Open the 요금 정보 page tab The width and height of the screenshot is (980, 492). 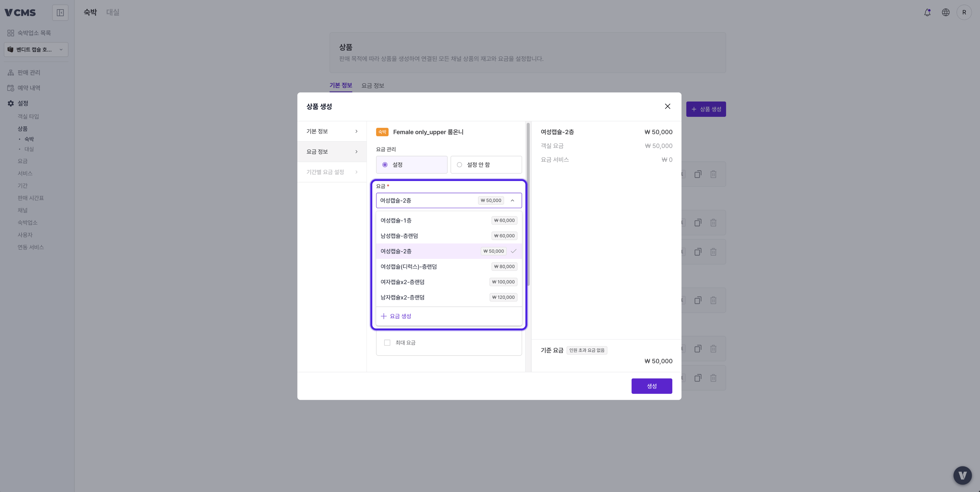(x=373, y=86)
